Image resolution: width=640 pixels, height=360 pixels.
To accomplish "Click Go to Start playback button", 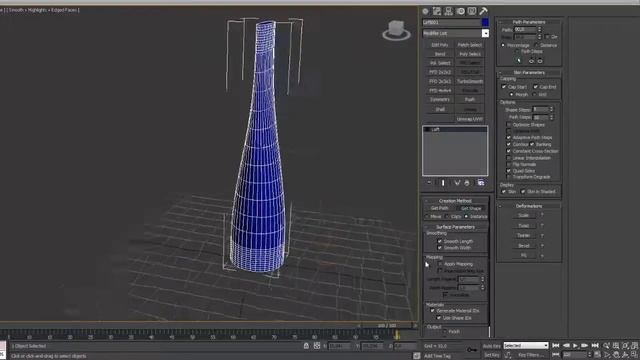I will (556, 346).
